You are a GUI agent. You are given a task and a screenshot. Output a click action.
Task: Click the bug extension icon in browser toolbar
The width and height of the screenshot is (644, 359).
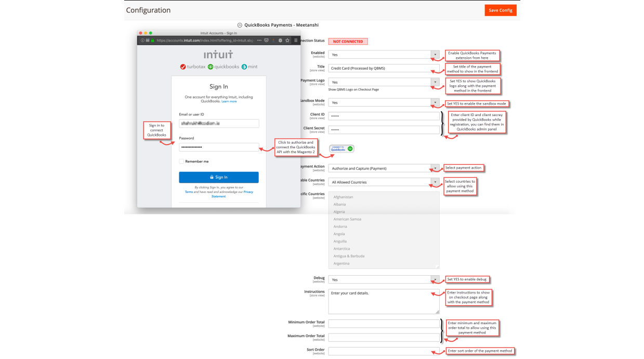click(x=281, y=40)
